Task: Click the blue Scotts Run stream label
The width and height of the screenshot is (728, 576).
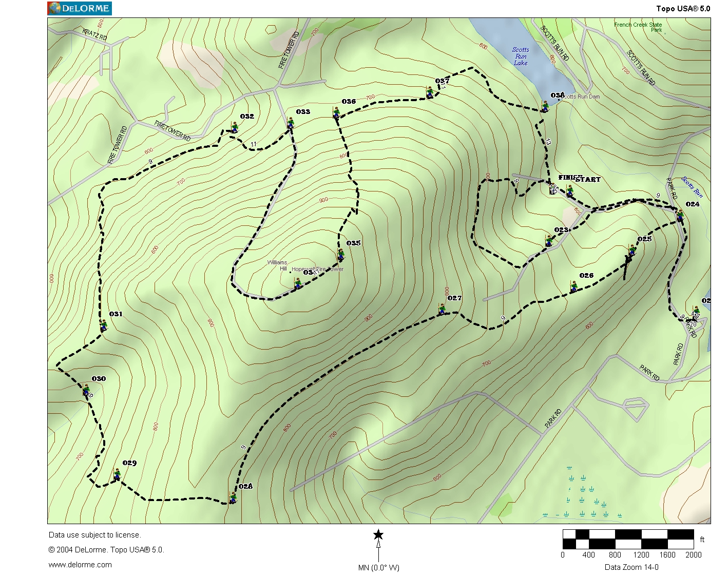Action: click(692, 187)
